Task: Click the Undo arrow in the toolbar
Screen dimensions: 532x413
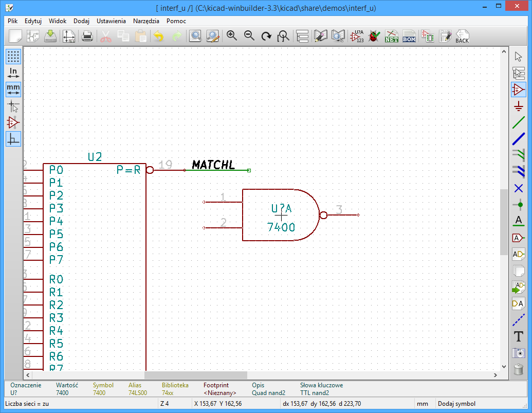Action: pyautogui.click(x=159, y=36)
